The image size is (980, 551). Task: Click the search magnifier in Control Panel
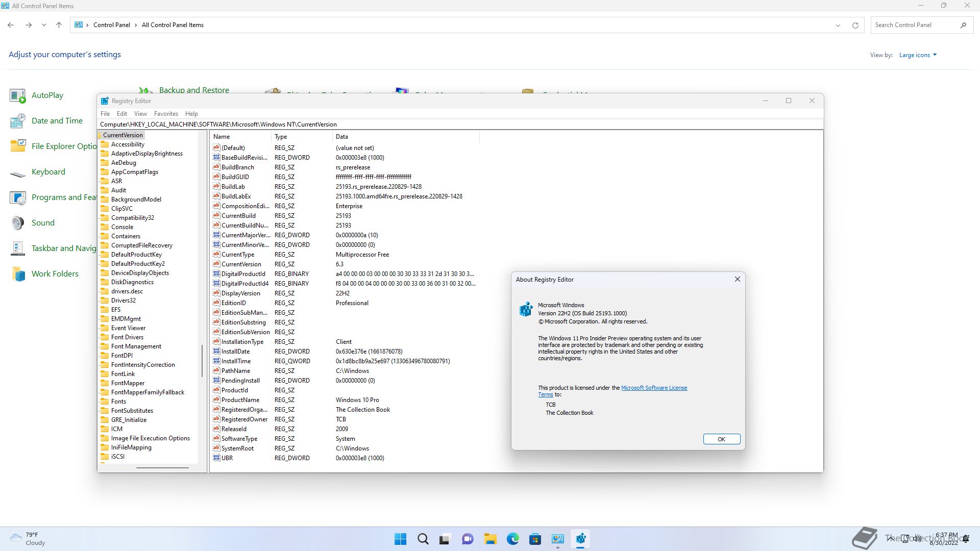tap(963, 25)
